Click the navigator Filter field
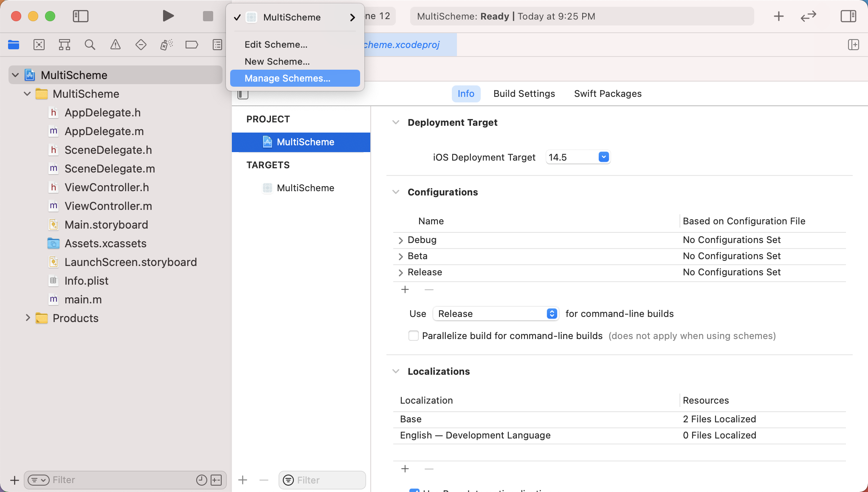The image size is (868, 492). [119, 480]
